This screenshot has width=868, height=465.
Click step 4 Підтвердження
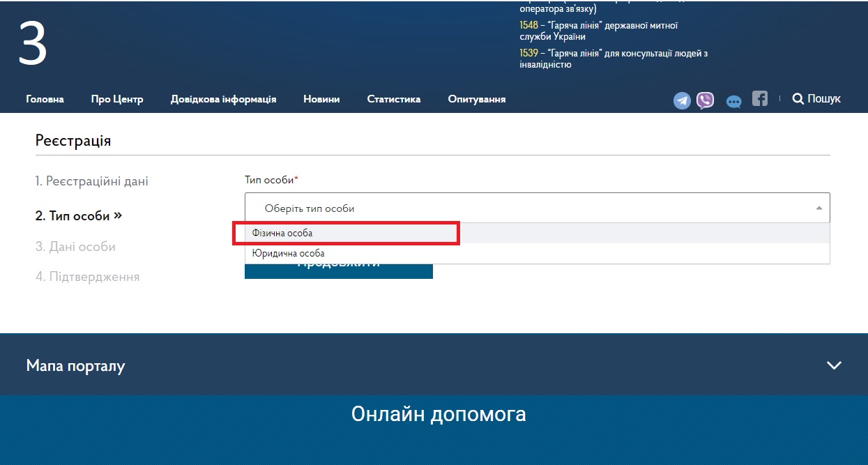click(87, 277)
